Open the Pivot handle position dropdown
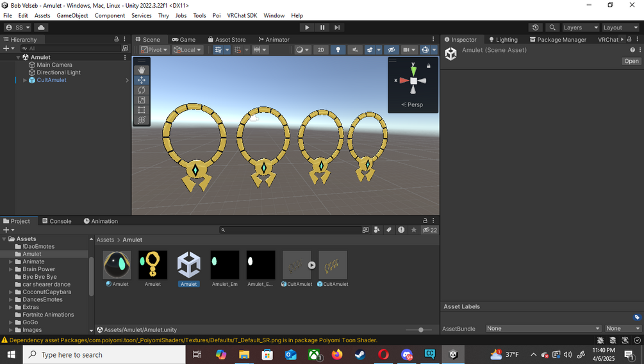644x364 pixels. coord(154,50)
